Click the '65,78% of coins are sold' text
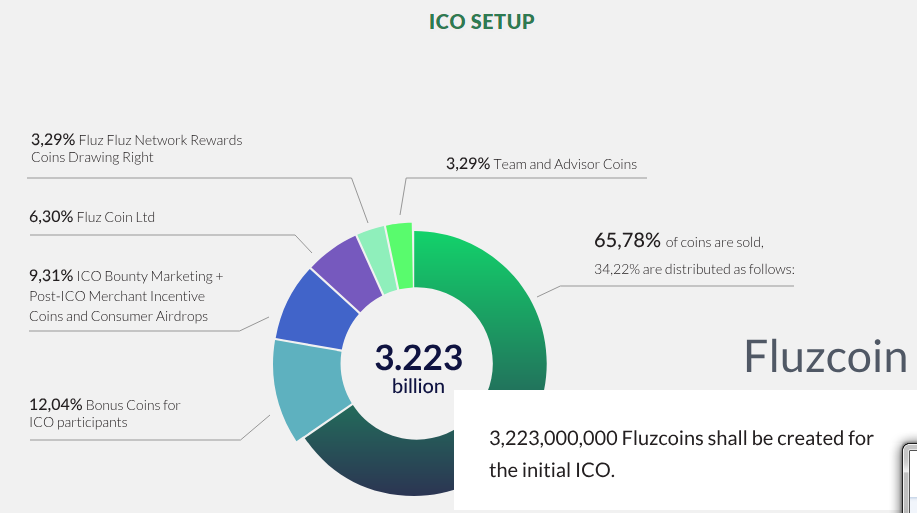The image size is (917, 513). tap(680, 241)
